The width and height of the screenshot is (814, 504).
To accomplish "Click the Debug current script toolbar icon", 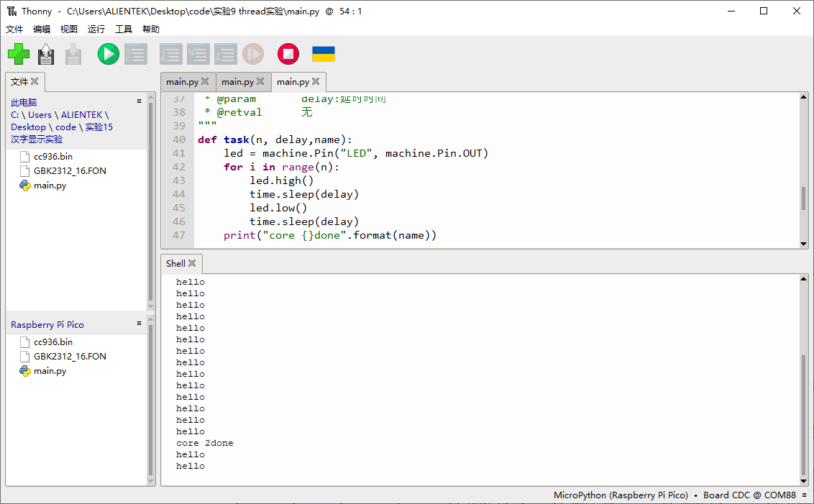I will (x=136, y=54).
